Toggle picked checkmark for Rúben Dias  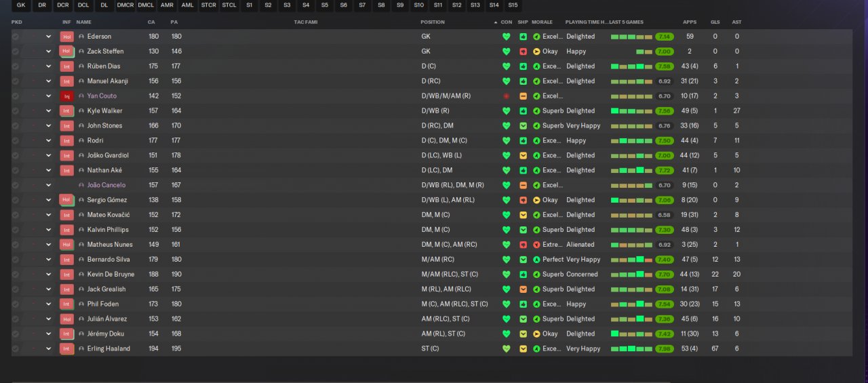point(16,66)
